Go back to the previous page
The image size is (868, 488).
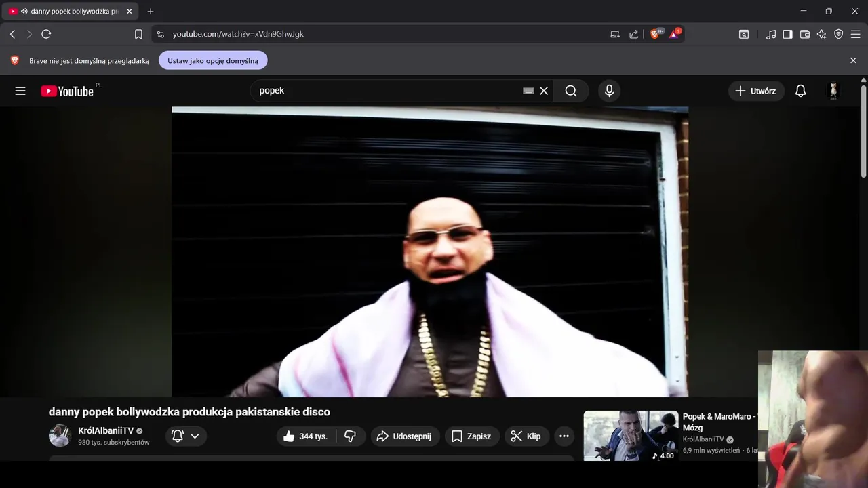tap(12, 34)
